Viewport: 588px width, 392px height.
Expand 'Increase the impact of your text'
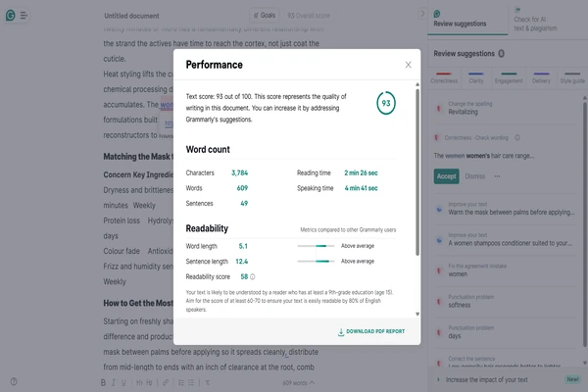click(x=486, y=380)
